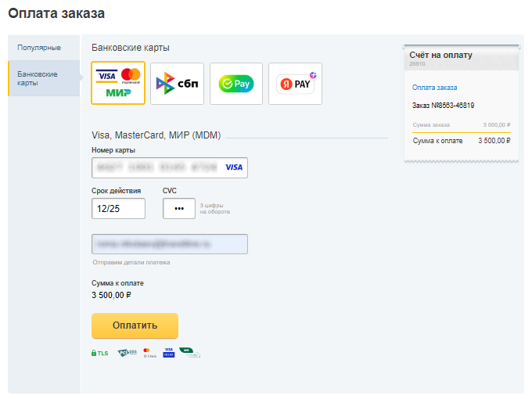Screen dimensions: 532x399
Task: Select the SberPay green Pay tile
Action: click(236, 84)
